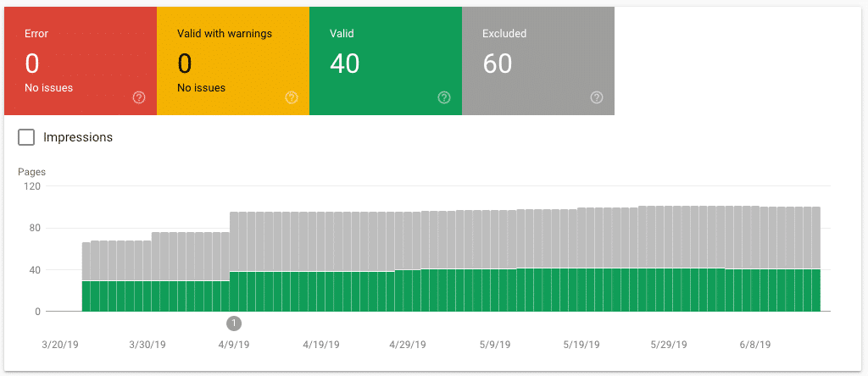The width and height of the screenshot is (868, 376).
Task: Click help icon in gray Excluded card
Action: pyautogui.click(x=597, y=97)
